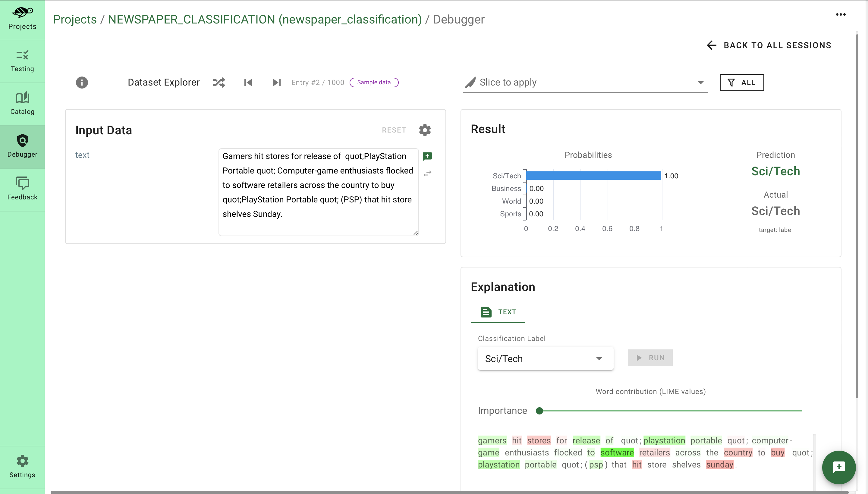
Task: Click the Entry #2 / 1000 indicator
Action: (x=318, y=83)
